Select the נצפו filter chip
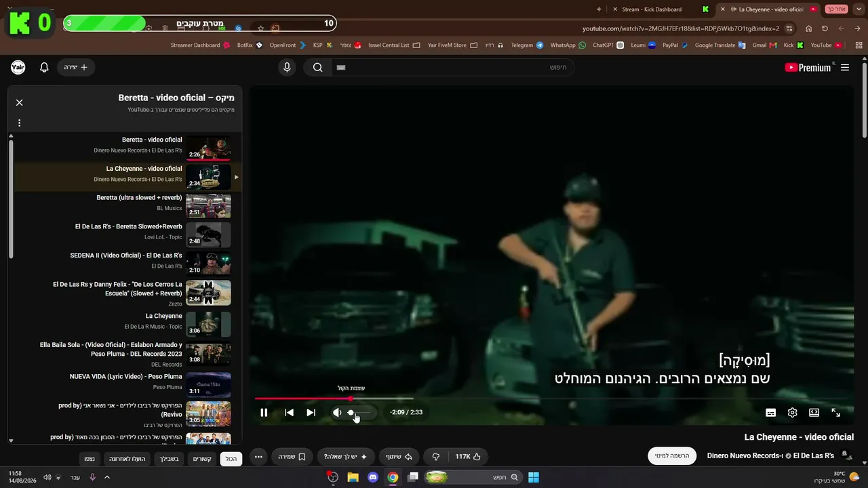 point(90,459)
